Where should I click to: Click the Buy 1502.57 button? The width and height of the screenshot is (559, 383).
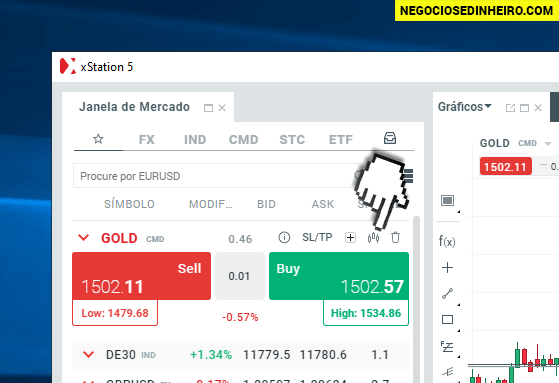[x=339, y=276]
